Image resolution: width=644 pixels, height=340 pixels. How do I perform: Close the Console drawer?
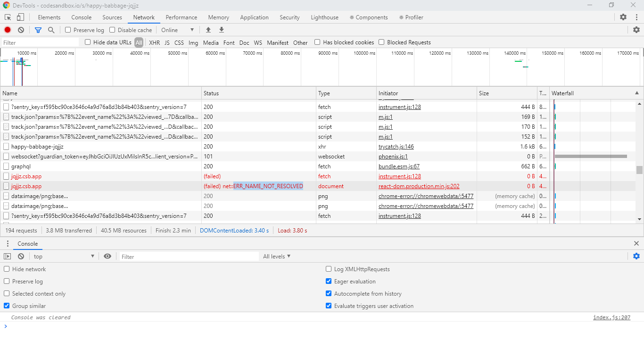coord(636,243)
